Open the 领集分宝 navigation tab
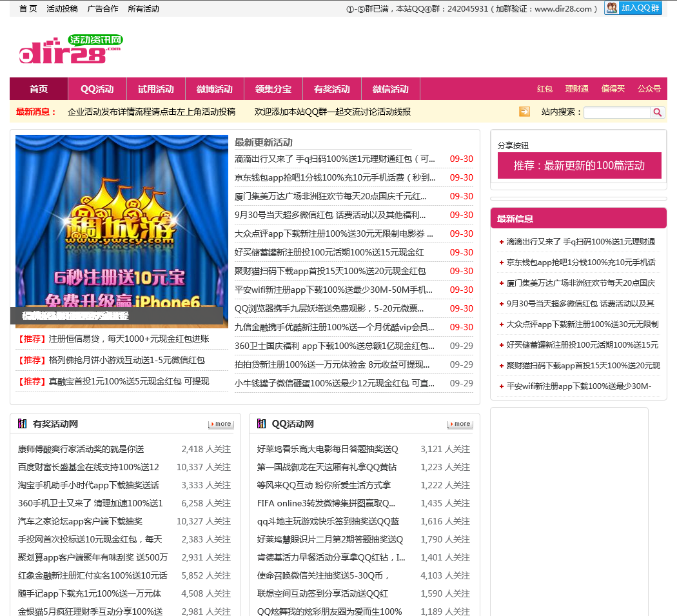 [273, 89]
